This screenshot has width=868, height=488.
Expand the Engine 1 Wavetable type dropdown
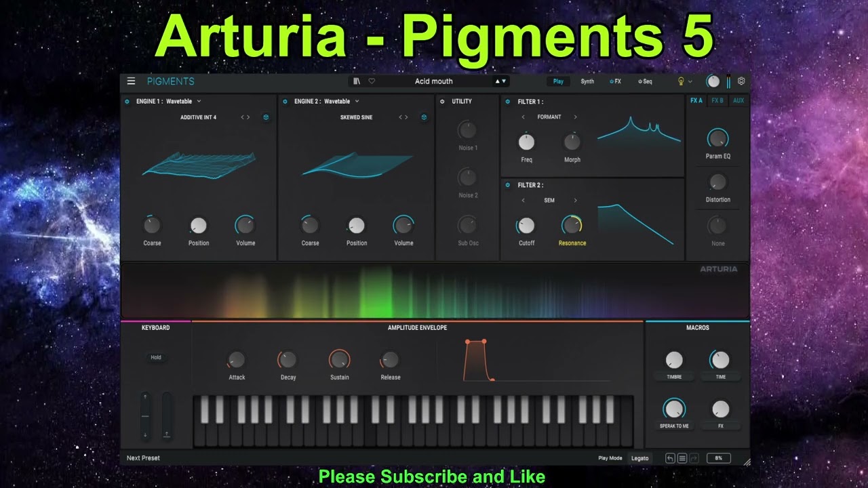coord(199,102)
